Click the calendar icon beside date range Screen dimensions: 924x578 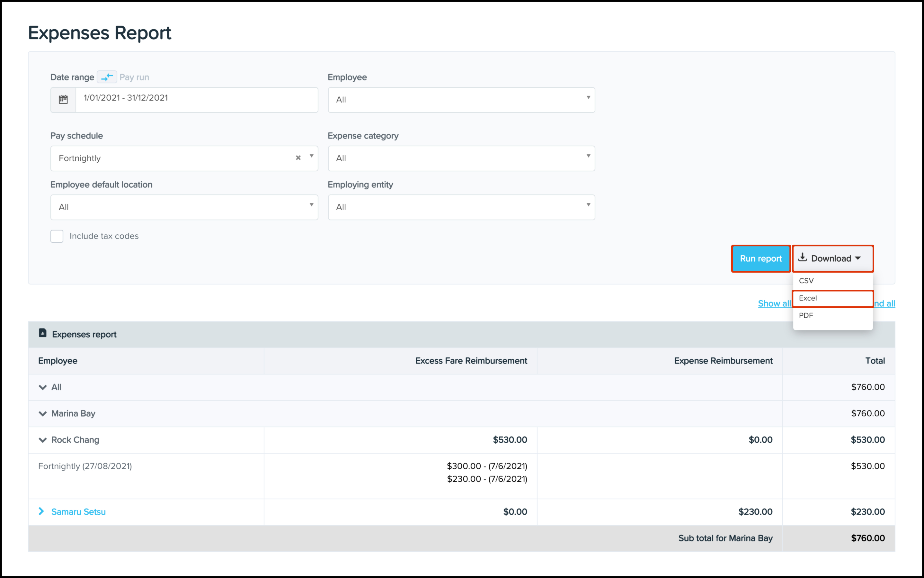click(x=63, y=100)
